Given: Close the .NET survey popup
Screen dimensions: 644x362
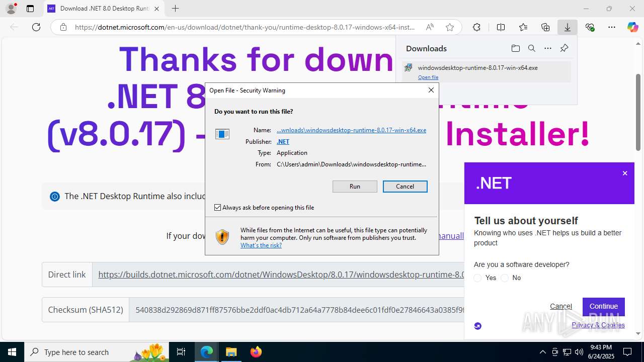Looking at the screenshot, I should click(x=625, y=173).
